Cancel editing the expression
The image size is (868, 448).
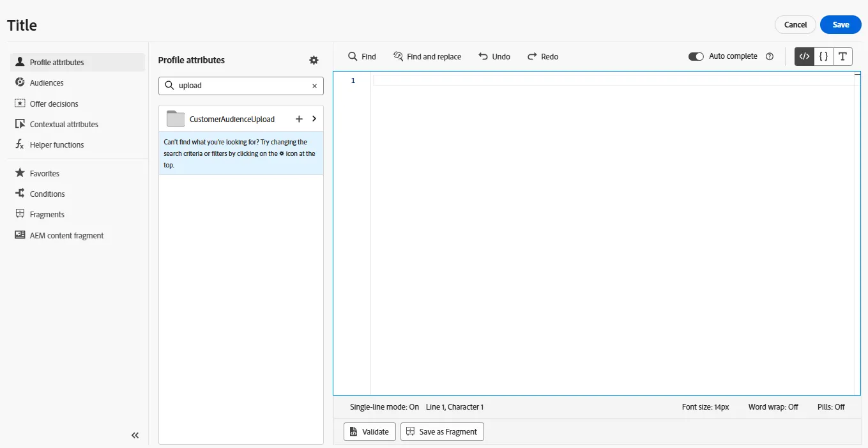[x=795, y=24]
